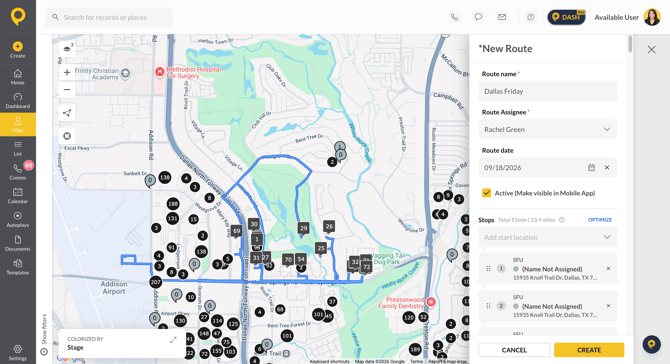
Task: Toggle Active visible in Mobile App checkbox
Action: 486,193
